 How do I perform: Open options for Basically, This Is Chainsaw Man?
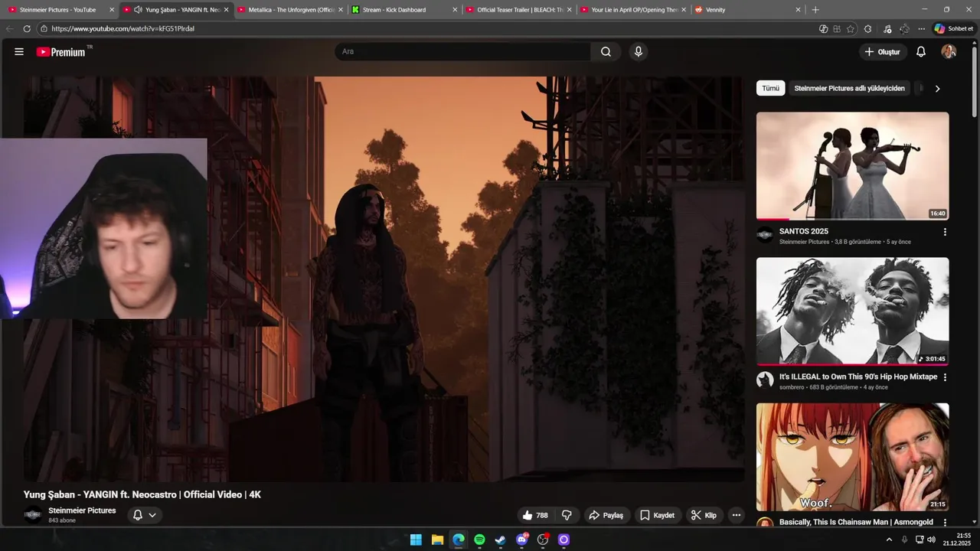click(945, 523)
